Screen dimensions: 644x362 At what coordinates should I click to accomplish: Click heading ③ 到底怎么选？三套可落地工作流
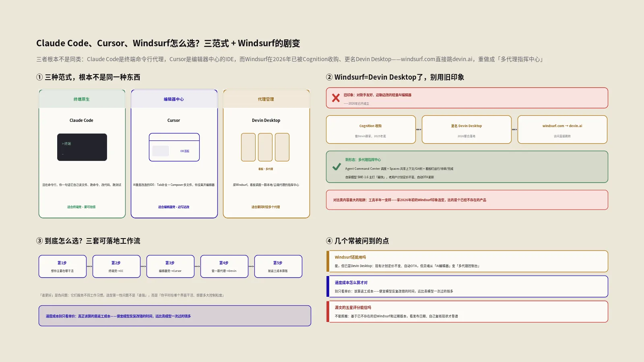pyautogui.click(x=88, y=241)
